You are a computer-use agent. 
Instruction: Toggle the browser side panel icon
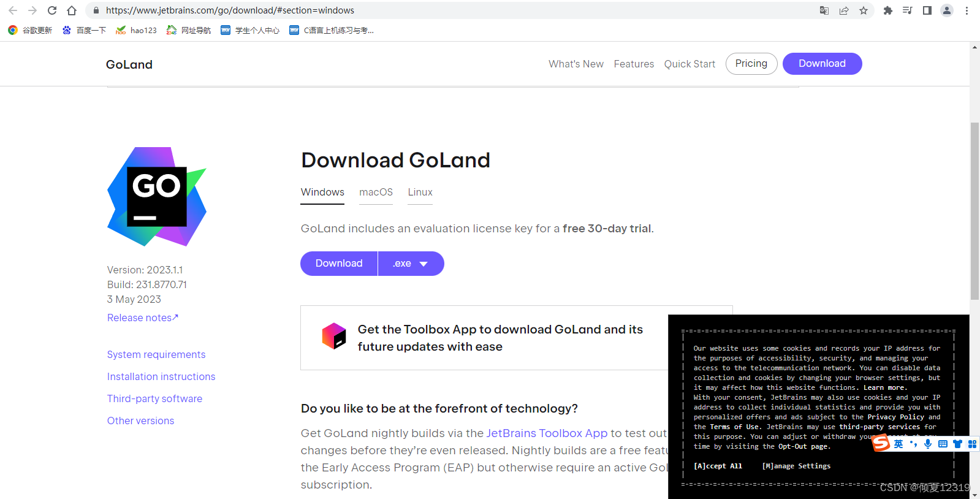tap(927, 10)
